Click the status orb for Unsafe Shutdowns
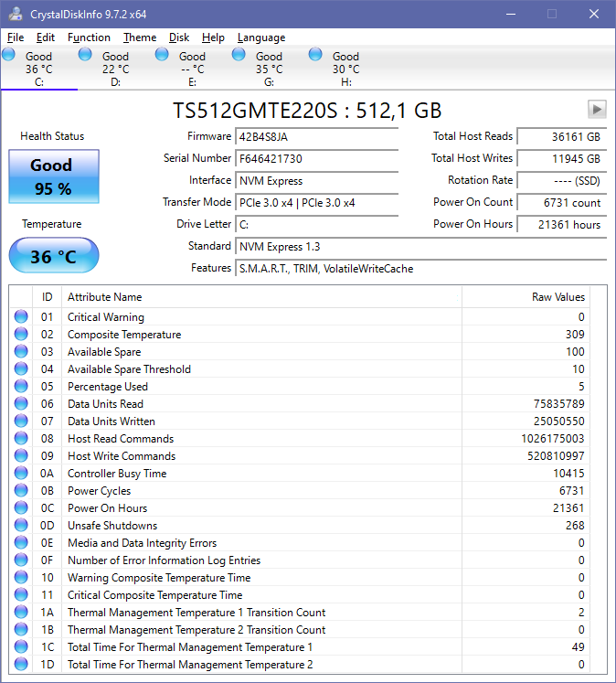 coord(21,526)
